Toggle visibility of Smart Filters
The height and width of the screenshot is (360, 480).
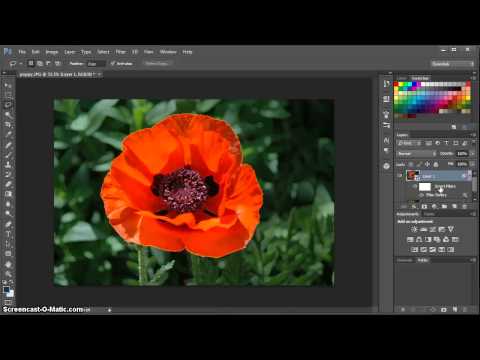(414, 186)
